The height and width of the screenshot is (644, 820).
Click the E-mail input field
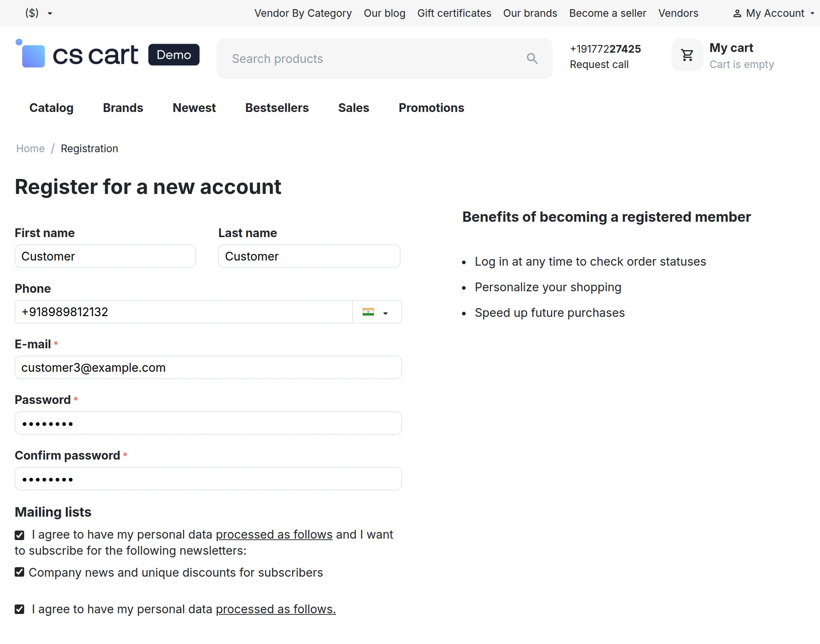click(208, 368)
